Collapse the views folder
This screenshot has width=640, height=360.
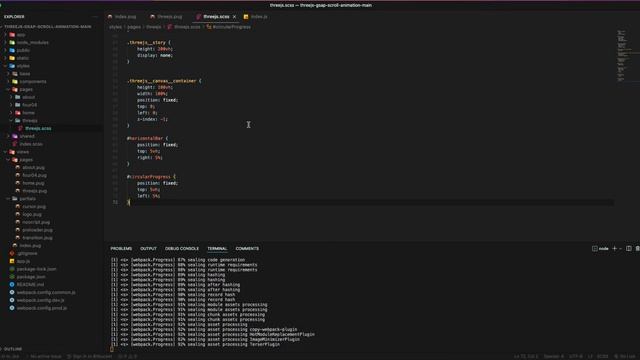coord(5,152)
